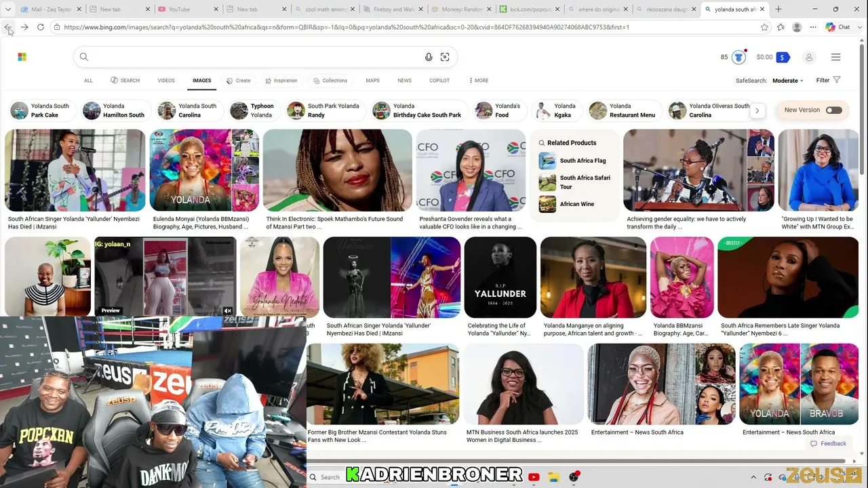Open the R.I.P Yallunder tribute image

pyautogui.click(x=500, y=277)
